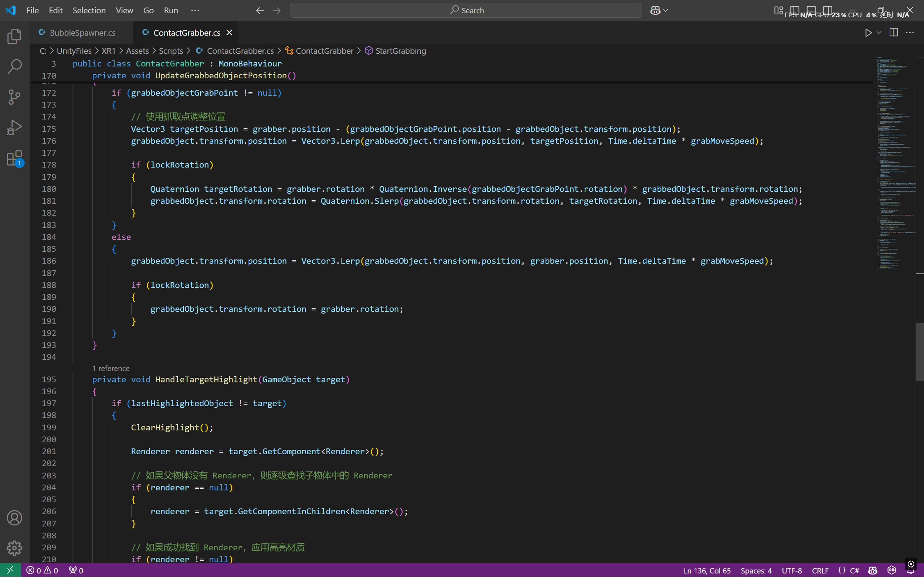Click the CRLF line ending indicator

(820, 570)
